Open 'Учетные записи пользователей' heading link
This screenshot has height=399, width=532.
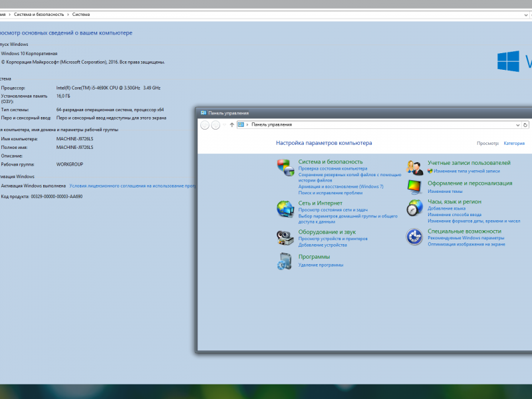469,163
